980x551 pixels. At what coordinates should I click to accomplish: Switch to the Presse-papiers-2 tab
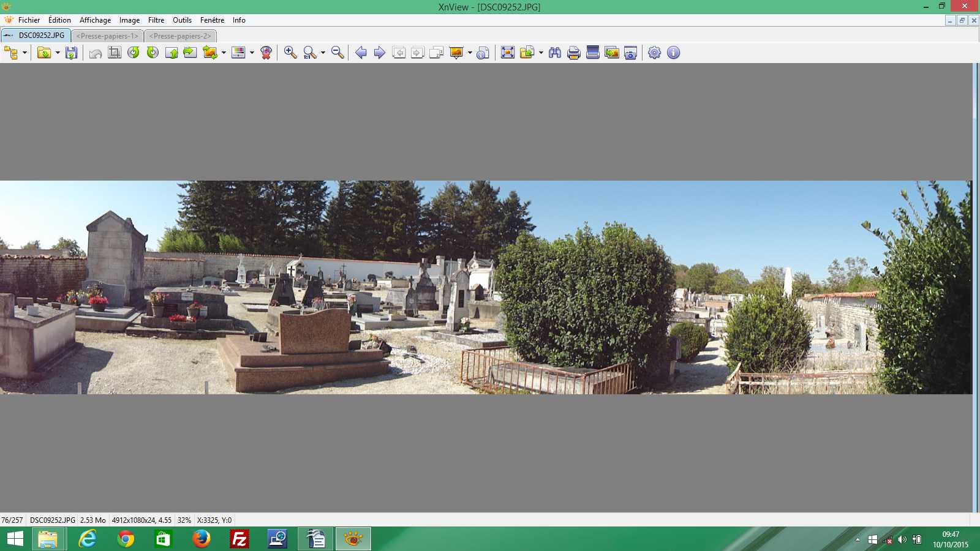[180, 36]
